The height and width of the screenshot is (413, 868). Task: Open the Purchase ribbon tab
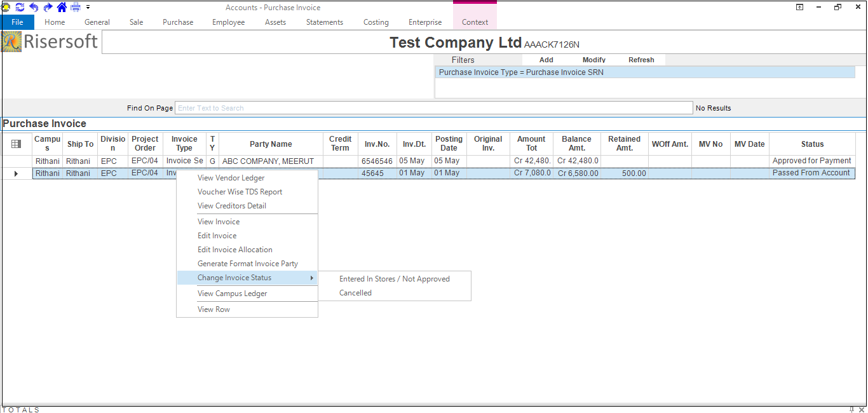coord(178,22)
